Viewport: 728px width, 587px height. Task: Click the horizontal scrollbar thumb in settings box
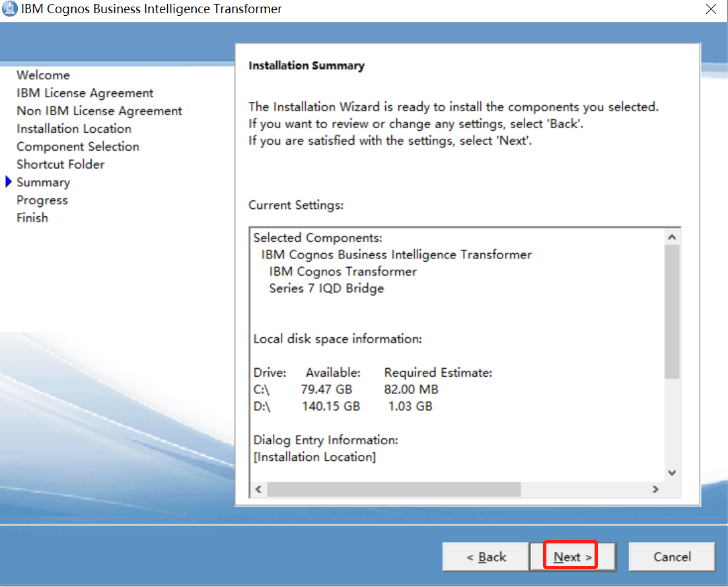pyautogui.click(x=394, y=489)
